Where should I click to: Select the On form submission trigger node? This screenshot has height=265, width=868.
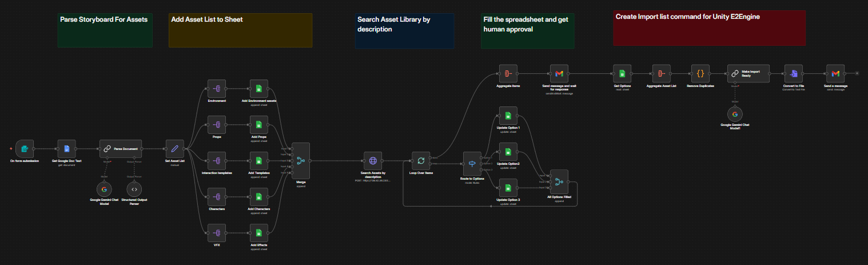click(x=25, y=148)
